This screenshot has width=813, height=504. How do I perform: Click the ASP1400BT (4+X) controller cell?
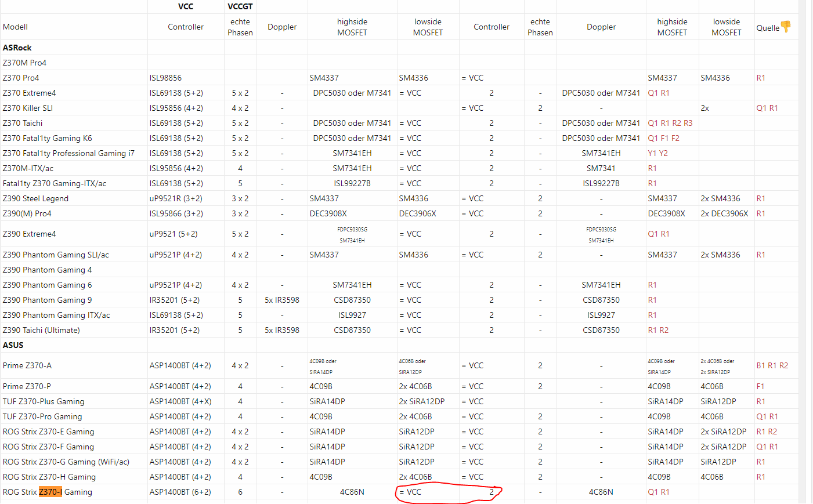(x=186, y=401)
